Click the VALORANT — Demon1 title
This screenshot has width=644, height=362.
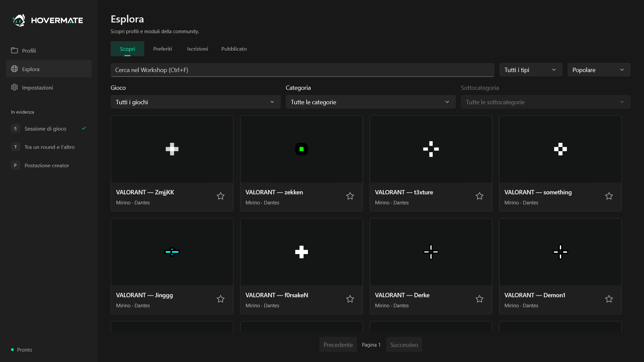(535, 295)
